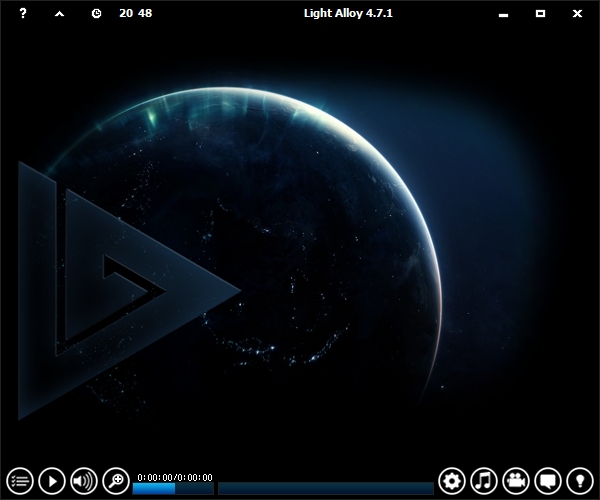Open the playlist panel
The width and height of the screenshot is (600, 500).
[x=19, y=481]
